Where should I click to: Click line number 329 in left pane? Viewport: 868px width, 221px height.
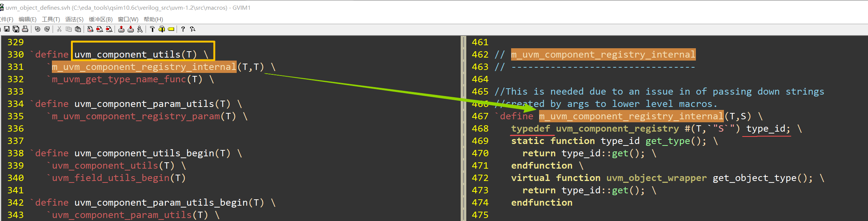pos(16,42)
